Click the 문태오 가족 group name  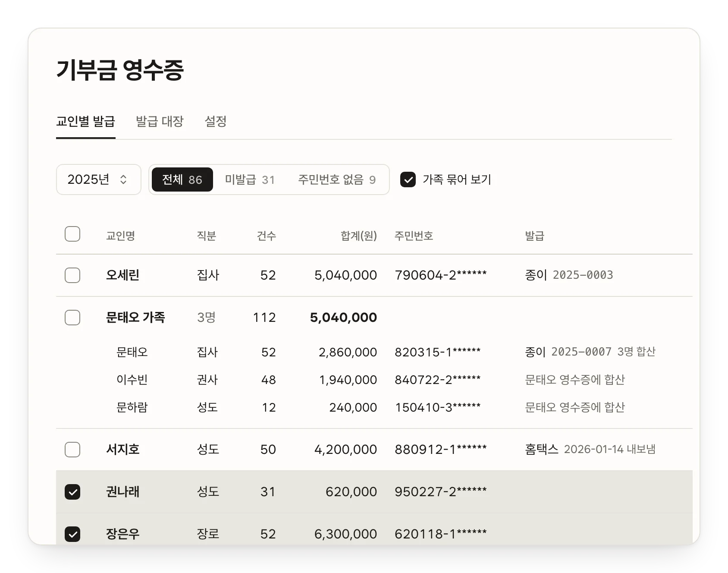click(135, 317)
